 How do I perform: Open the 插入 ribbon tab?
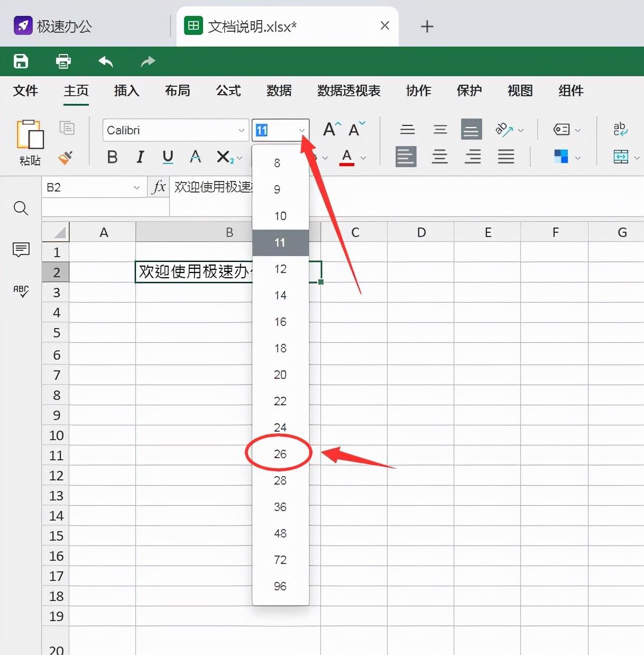point(126,91)
